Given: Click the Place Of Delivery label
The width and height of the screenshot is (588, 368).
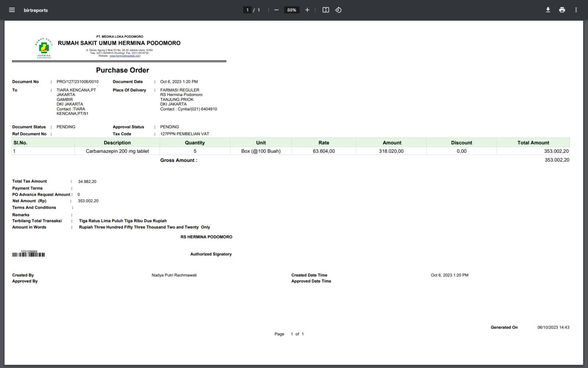Looking at the screenshot, I should point(129,90).
